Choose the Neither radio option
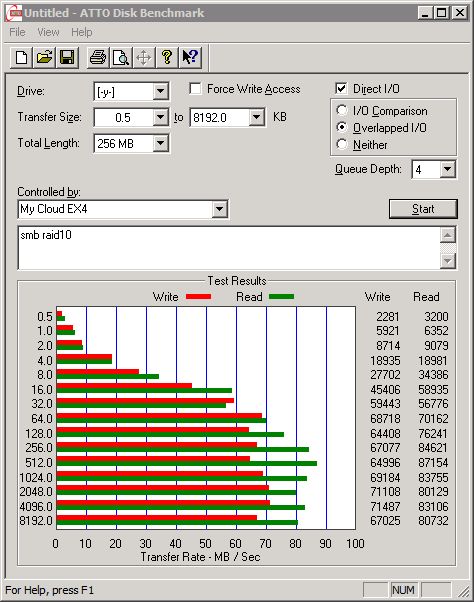 click(342, 144)
